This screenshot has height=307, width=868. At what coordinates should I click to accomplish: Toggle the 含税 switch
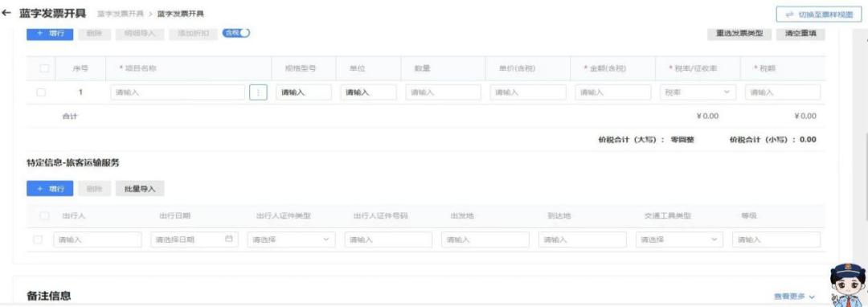[x=236, y=33]
